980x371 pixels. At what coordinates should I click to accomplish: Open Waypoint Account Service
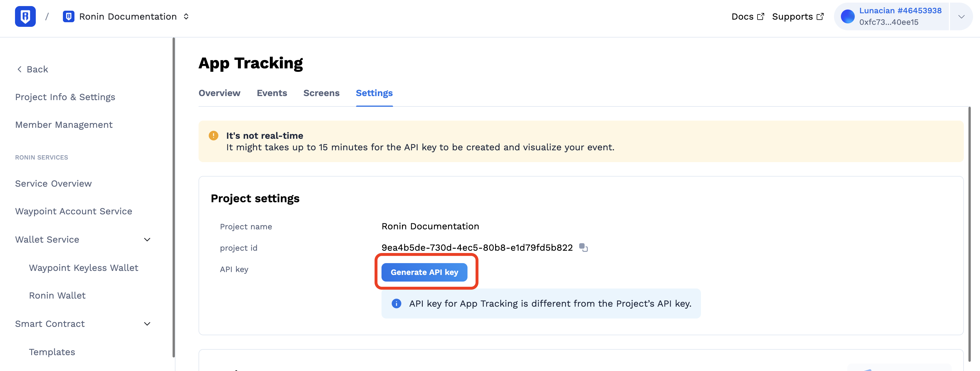coord(74,211)
